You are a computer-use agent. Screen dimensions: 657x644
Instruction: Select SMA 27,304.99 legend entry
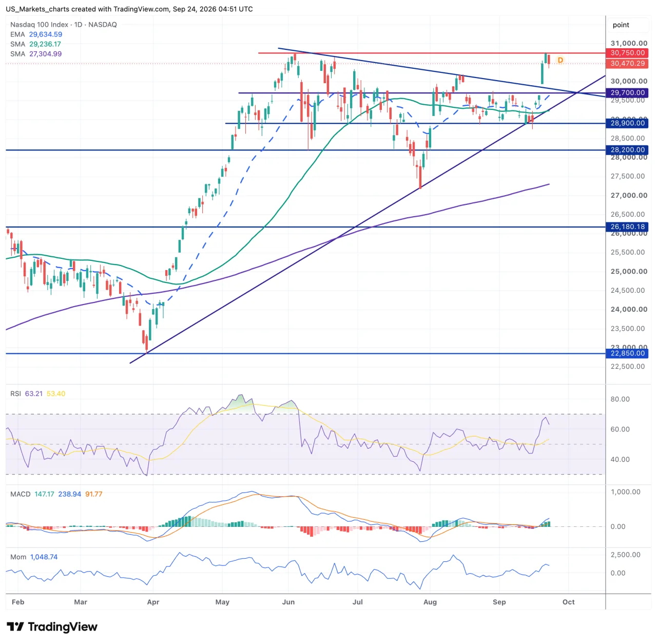[36, 54]
